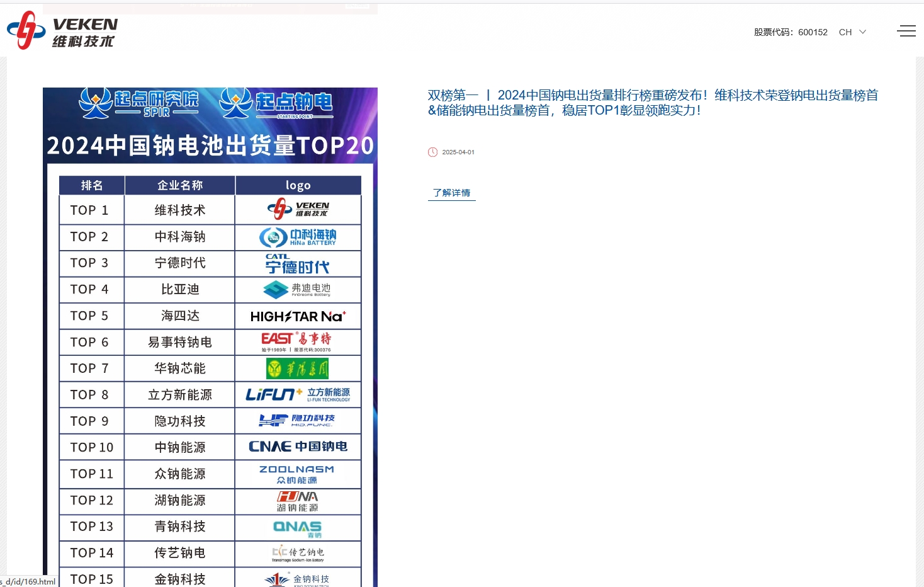This screenshot has height=587, width=924.
Task: Click the CATL 宁德时代 logo
Action: click(298, 264)
